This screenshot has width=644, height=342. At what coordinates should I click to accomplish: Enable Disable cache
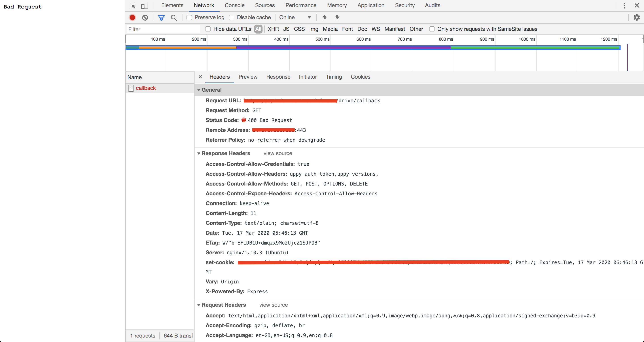pos(231,17)
